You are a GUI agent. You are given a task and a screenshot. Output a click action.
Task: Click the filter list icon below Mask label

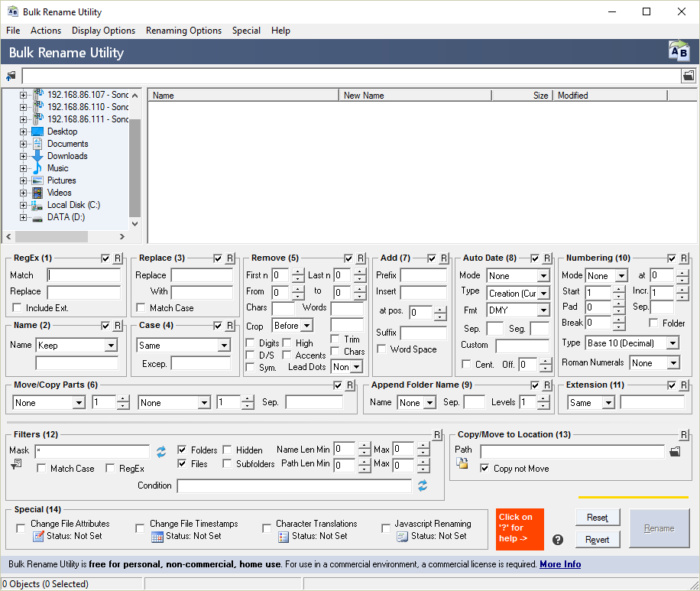click(16, 465)
